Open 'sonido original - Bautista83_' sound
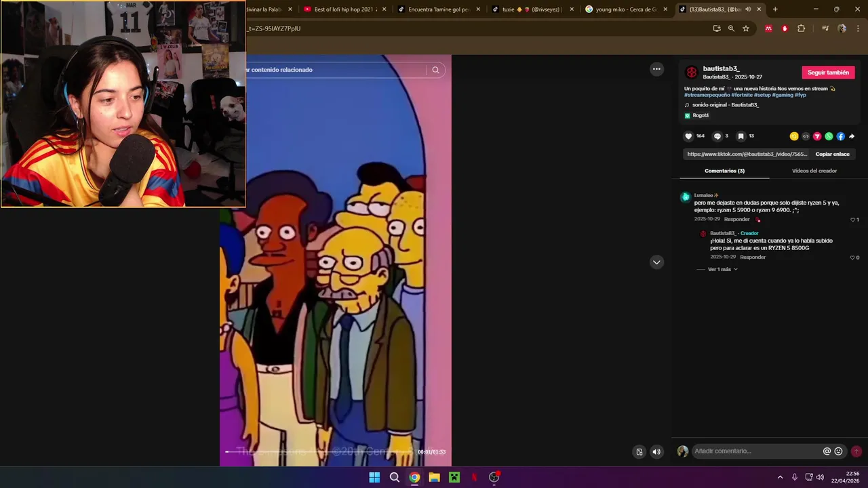Screen dimensions: 868x488 [x=725, y=105]
